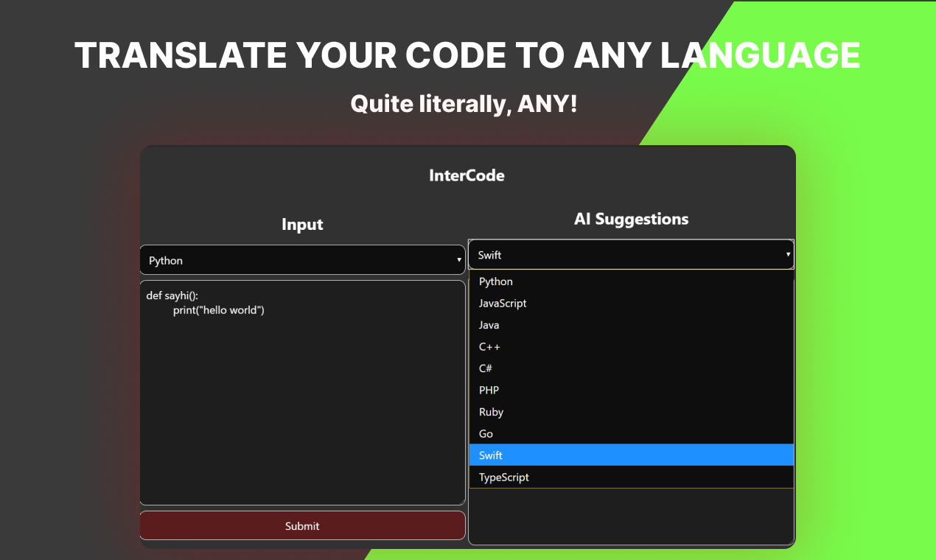Click the InterCode title text
Viewport: 936px width, 560px height.
coord(467,175)
